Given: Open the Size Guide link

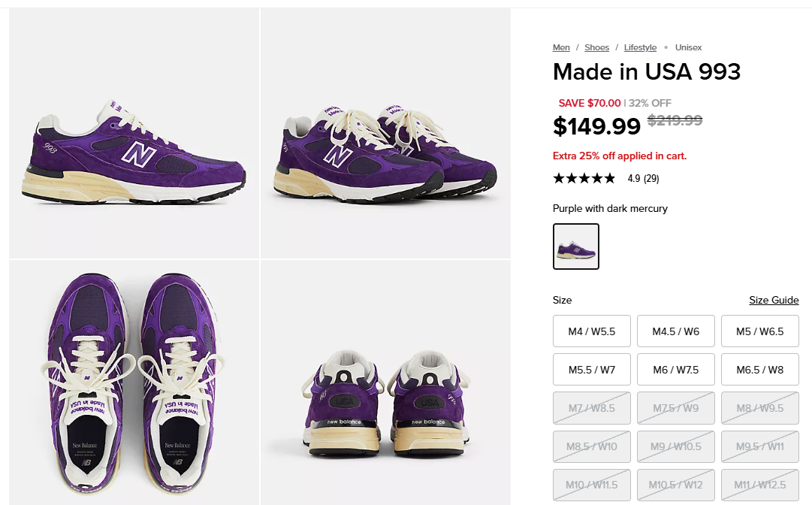Looking at the screenshot, I should click(774, 300).
